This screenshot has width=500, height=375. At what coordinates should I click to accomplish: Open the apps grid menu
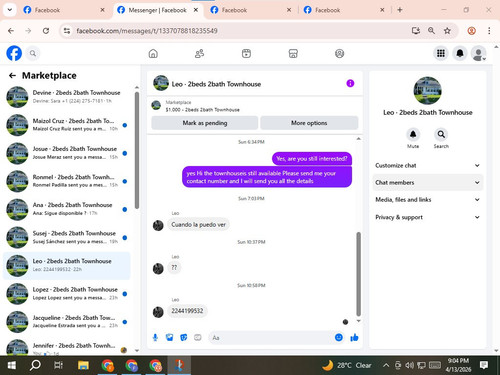[x=441, y=53]
